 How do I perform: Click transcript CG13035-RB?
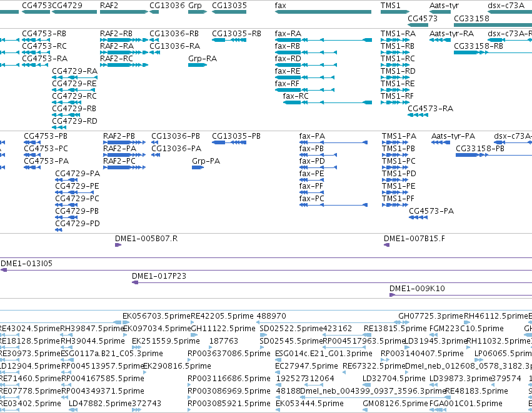click(x=229, y=40)
